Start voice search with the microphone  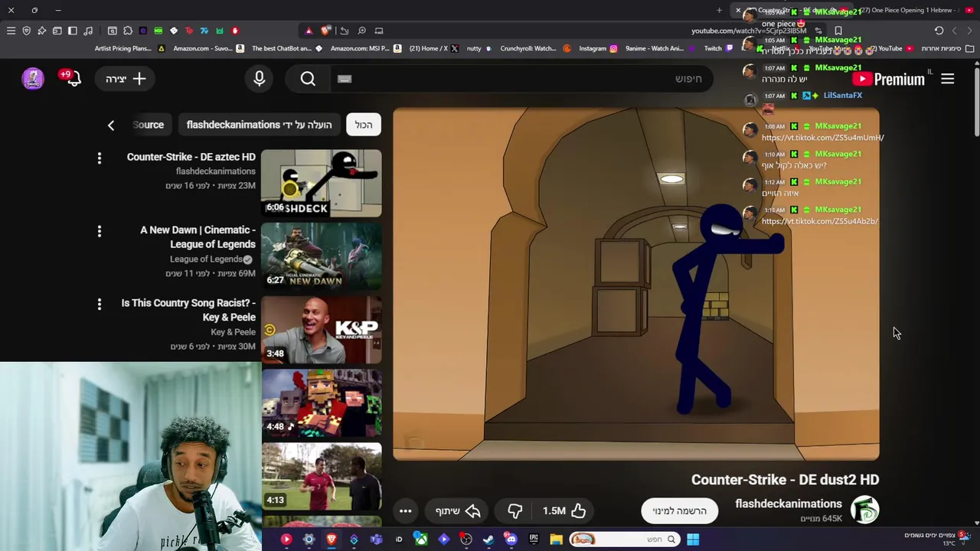(x=259, y=79)
